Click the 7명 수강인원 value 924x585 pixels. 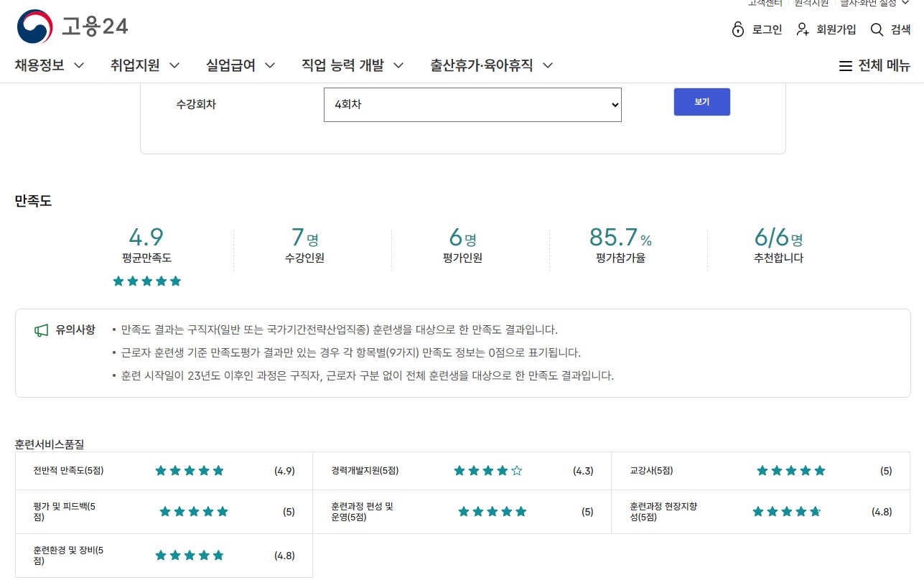point(304,237)
